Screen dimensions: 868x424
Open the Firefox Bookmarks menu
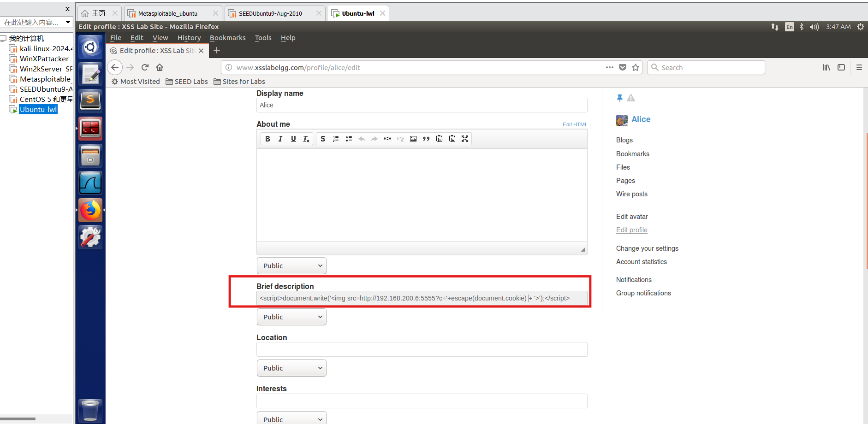pos(228,38)
